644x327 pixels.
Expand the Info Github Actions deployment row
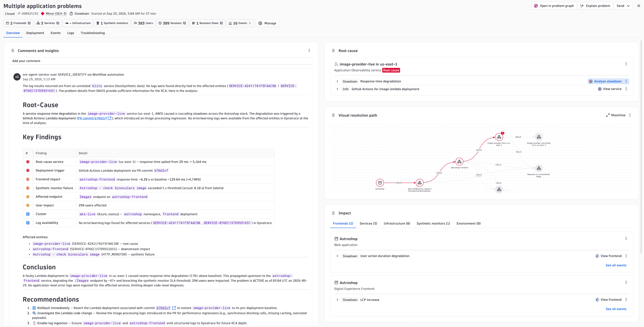337,89
